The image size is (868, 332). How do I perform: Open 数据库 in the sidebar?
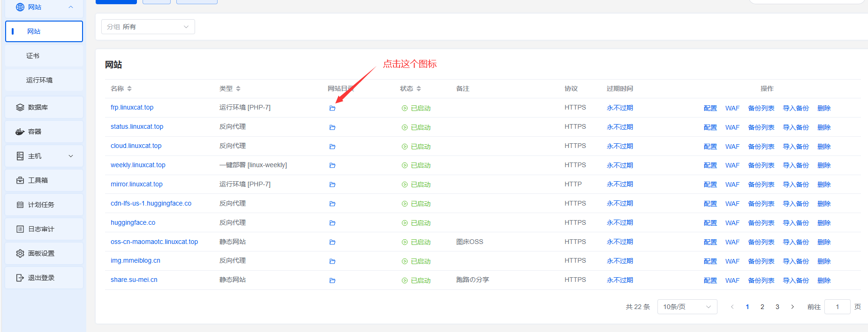pyautogui.click(x=44, y=107)
